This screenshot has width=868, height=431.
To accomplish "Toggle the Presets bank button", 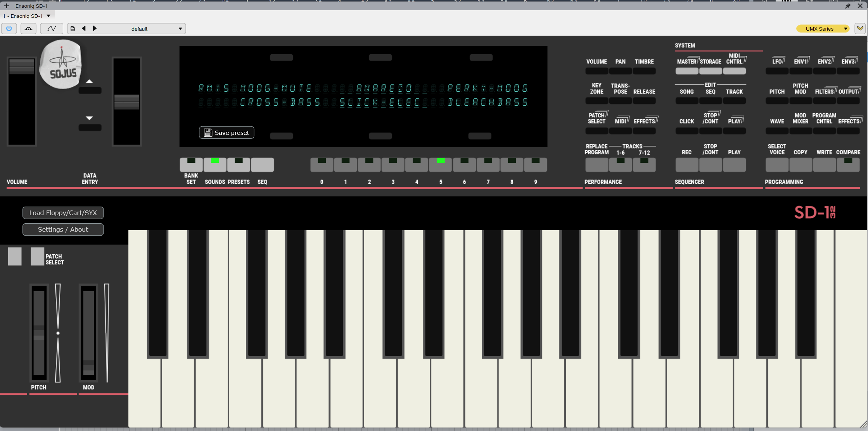I will [239, 165].
